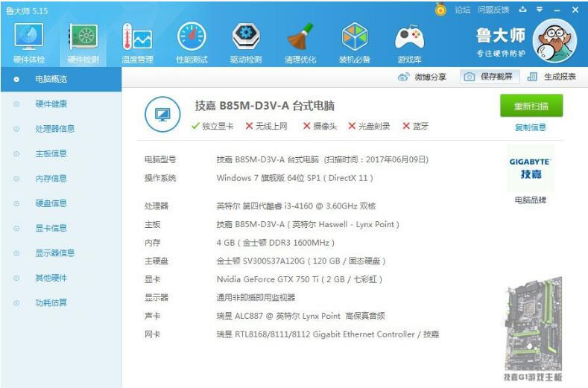Click the skin/shirt icon in title bar
This screenshot has height=388, width=588.
(x=522, y=10)
